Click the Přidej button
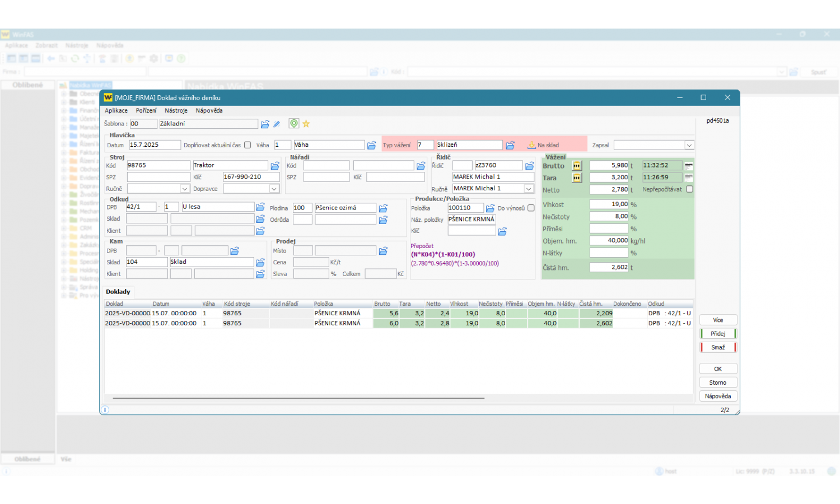Screen dimensions: 840x504 pyautogui.click(x=718, y=334)
